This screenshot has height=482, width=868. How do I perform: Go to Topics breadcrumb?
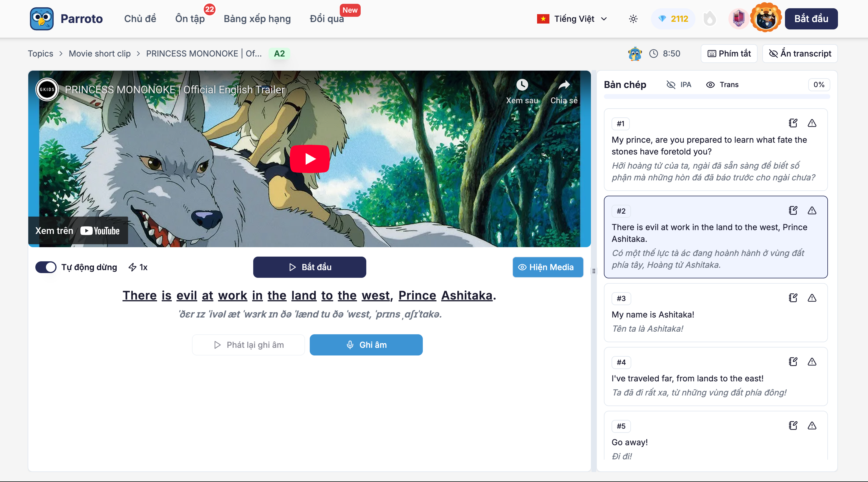pyautogui.click(x=40, y=54)
